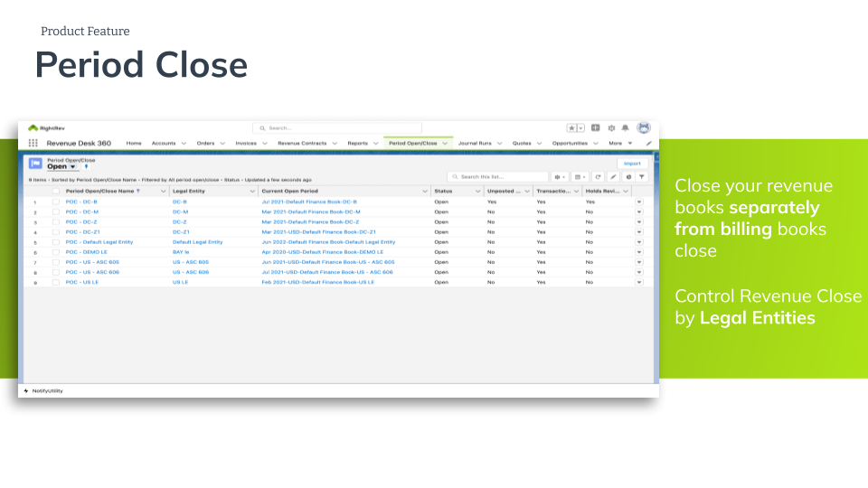Click the Search this list field
Image resolution: width=868 pixels, height=488 pixels.
497,177
